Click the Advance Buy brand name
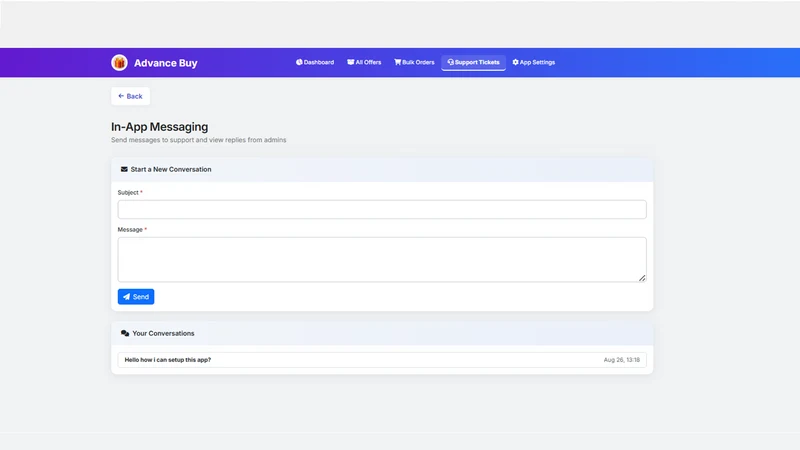800x450 pixels. (x=166, y=63)
